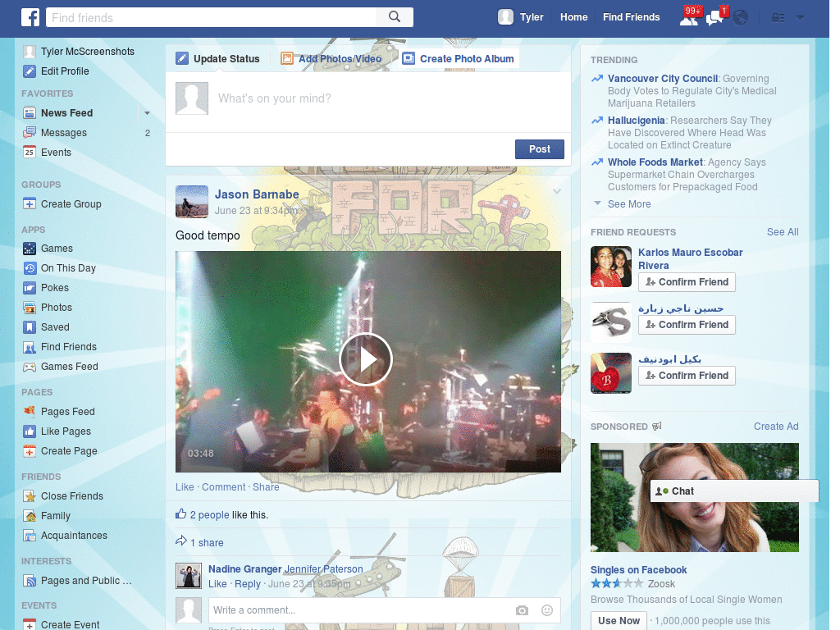This screenshot has width=840, height=630.
Task: Click the News Feed icon
Action: pyautogui.click(x=30, y=113)
